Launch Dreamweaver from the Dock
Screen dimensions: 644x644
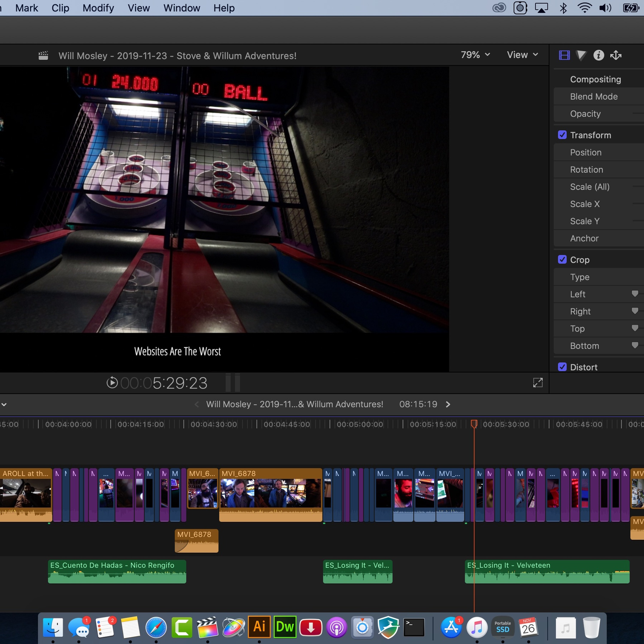pos(285,627)
